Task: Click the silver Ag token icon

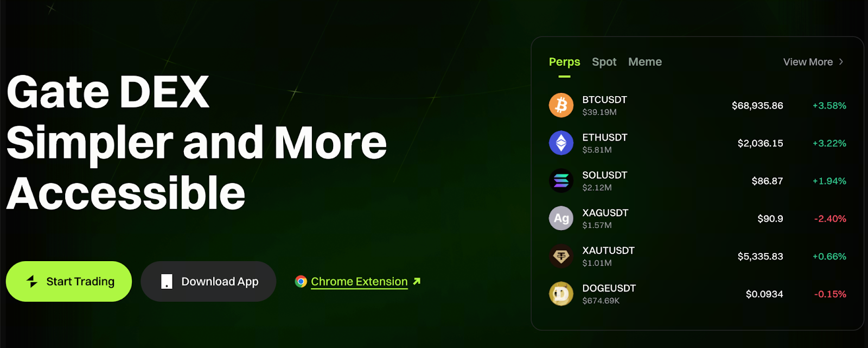Action: click(561, 218)
